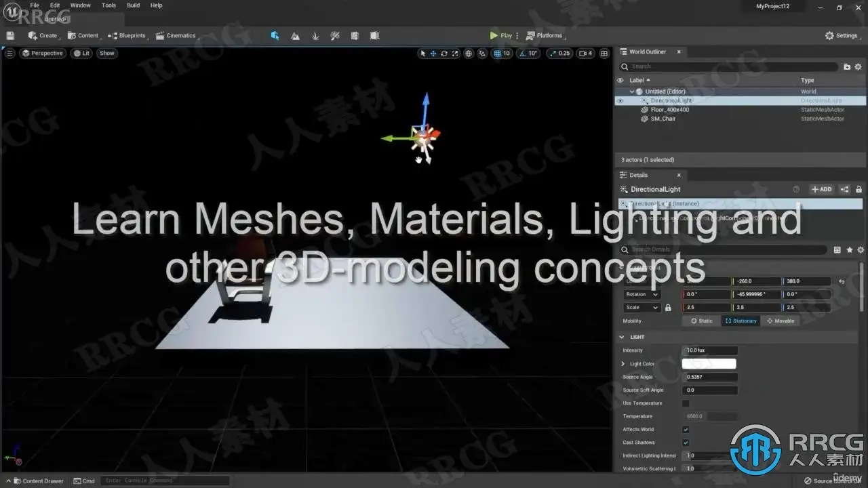Toggle the Use Temperature checkbox
This screenshot has height=488, width=868.
click(686, 403)
